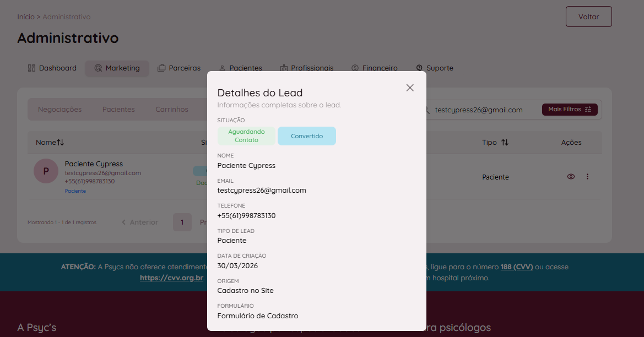Switch to the Marketing tab
The image size is (644, 337).
(117, 68)
